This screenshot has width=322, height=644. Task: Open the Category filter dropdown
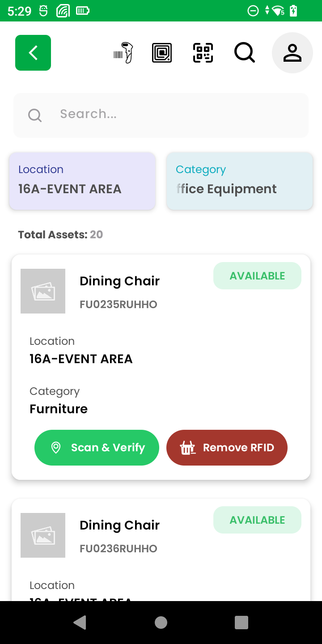pyautogui.click(x=240, y=181)
